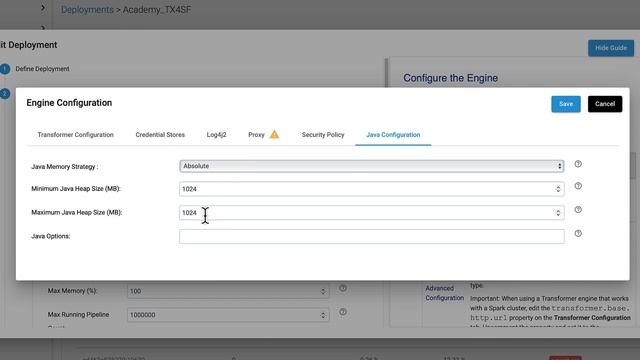The height and width of the screenshot is (360, 640).
Task: Show help for Max Running Pipeline
Action: click(x=343, y=312)
